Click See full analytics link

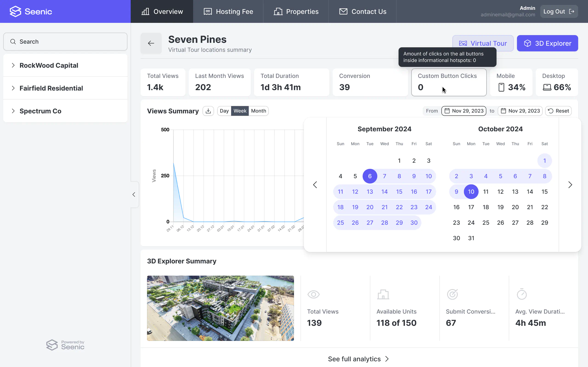coord(359,359)
